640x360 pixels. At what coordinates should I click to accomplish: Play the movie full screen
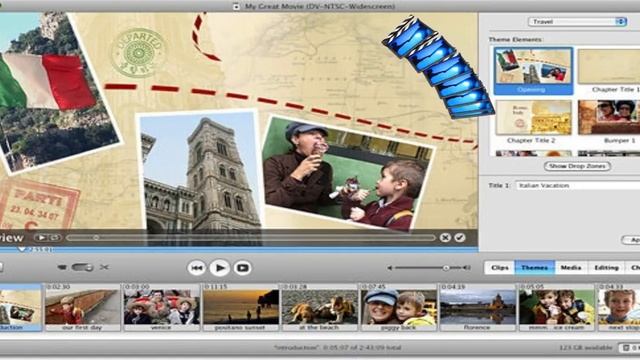click(x=242, y=268)
